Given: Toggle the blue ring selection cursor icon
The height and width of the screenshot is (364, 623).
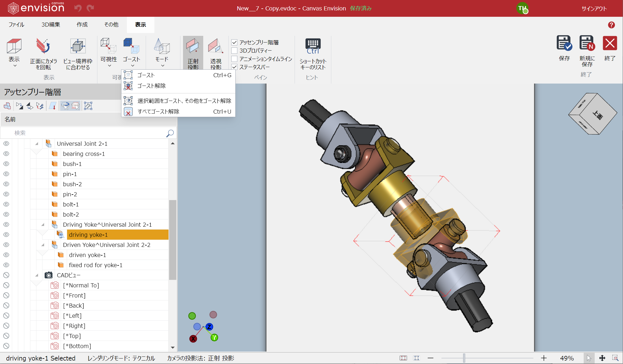Looking at the screenshot, I should [65, 106].
